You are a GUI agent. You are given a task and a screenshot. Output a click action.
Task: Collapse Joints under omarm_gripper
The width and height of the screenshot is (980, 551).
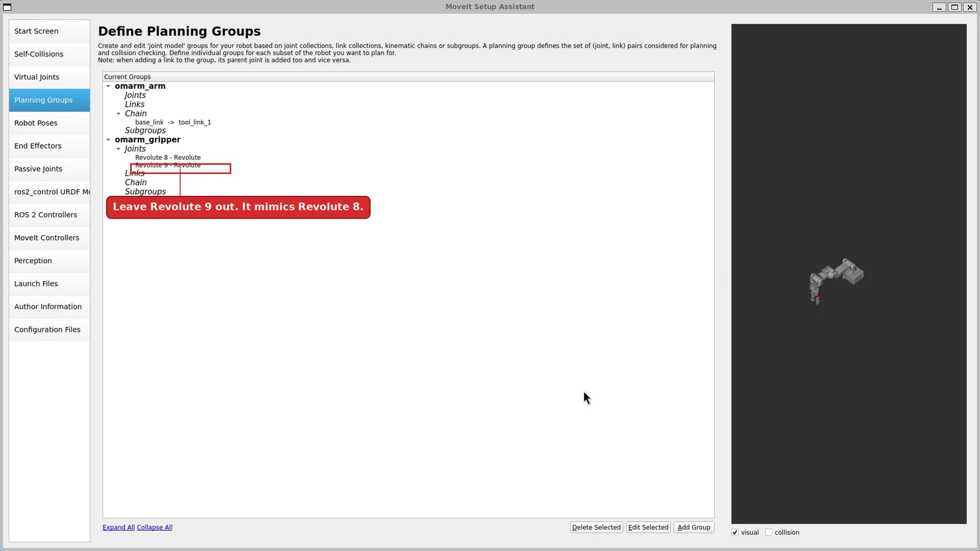click(119, 149)
